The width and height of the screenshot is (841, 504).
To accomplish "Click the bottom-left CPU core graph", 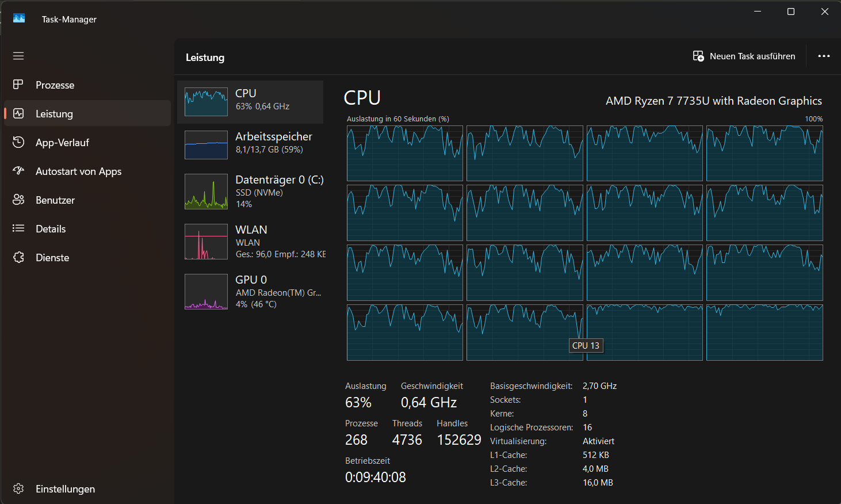I will pos(405,333).
